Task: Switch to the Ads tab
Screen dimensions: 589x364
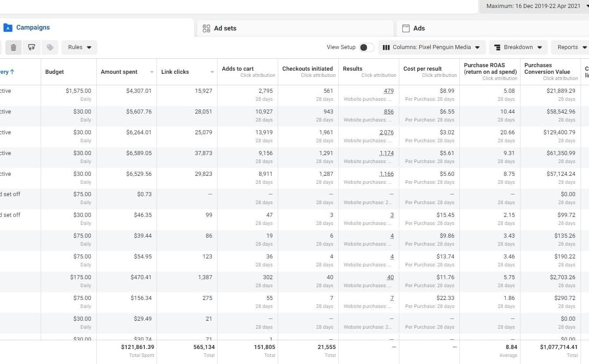Action: (x=493, y=28)
